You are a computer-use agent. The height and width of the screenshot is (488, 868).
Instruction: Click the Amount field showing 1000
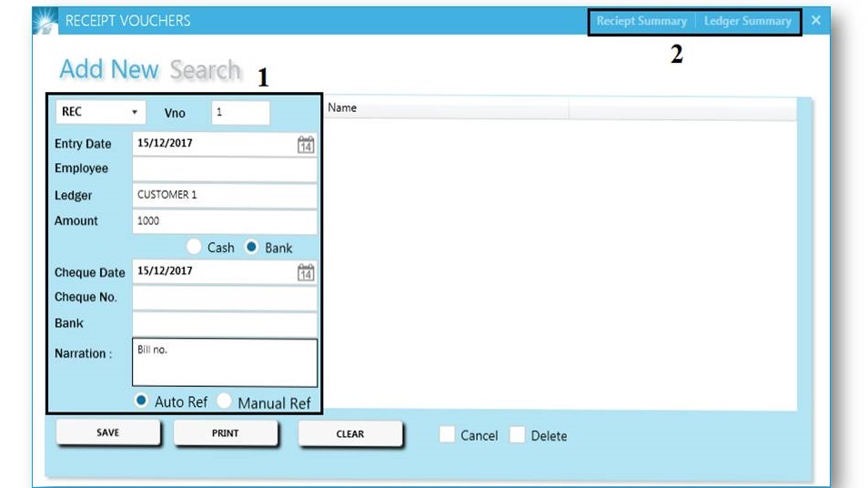coord(225,221)
